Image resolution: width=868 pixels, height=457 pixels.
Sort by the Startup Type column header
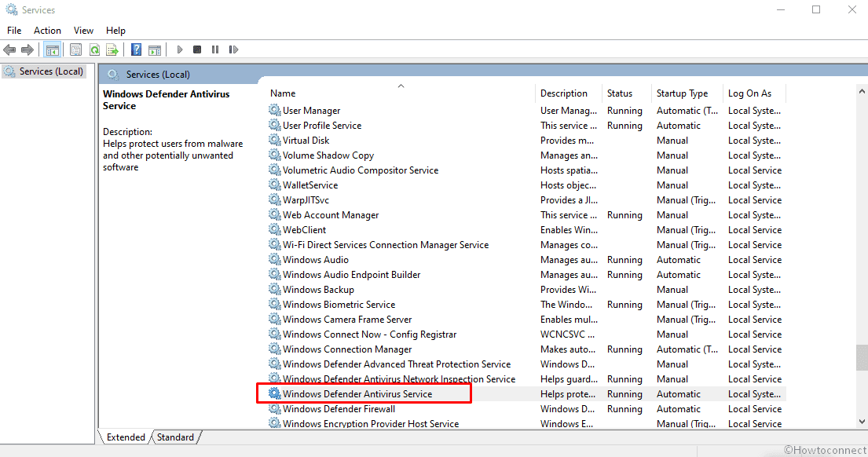pos(682,93)
